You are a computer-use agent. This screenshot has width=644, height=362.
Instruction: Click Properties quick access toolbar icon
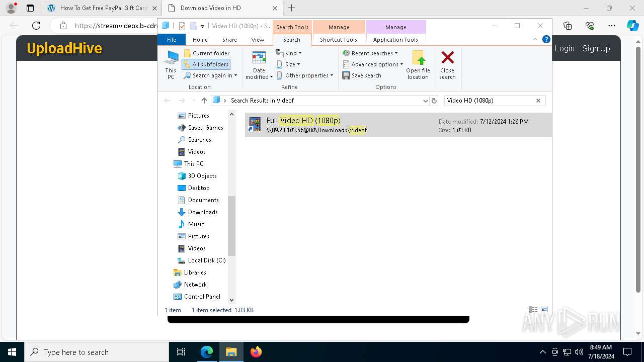pos(182,26)
